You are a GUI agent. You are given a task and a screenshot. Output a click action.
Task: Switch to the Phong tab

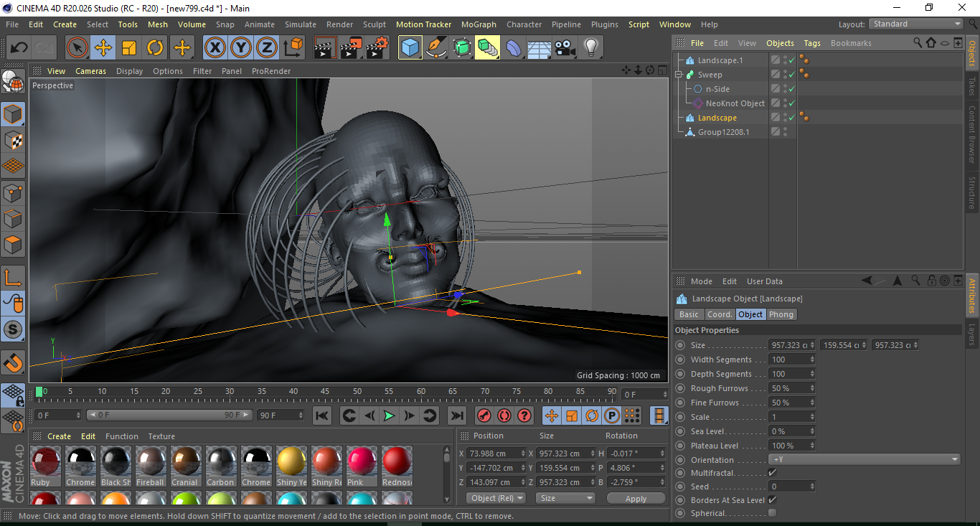tap(781, 314)
